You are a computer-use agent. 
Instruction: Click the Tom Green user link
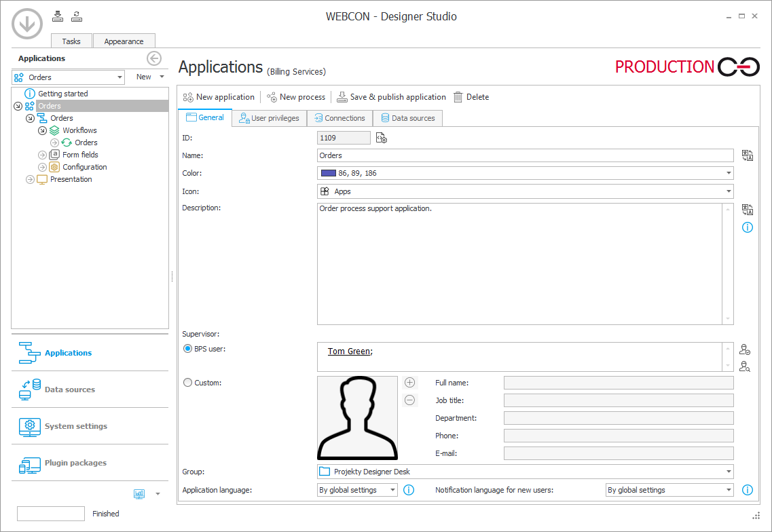click(349, 351)
